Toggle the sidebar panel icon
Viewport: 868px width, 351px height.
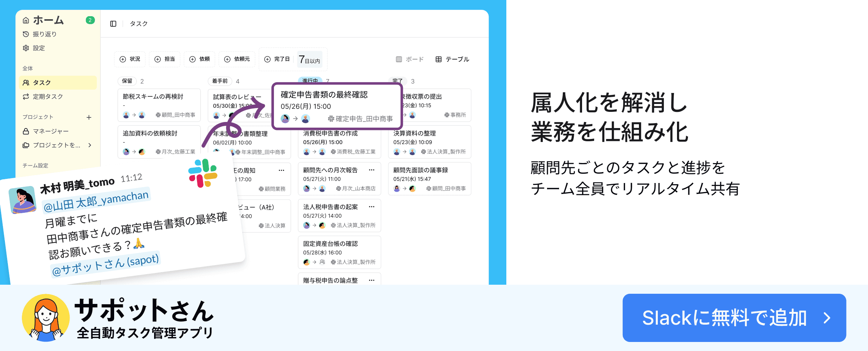113,24
